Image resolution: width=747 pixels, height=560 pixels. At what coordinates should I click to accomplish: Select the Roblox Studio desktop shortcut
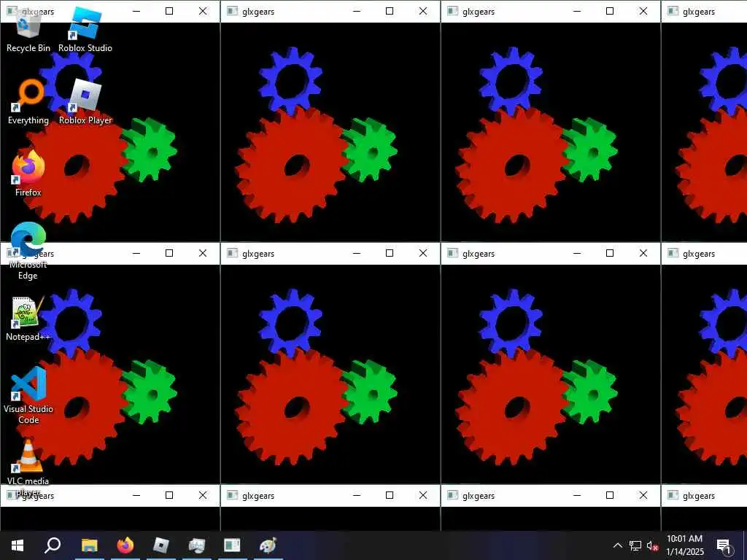(x=85, y=29)
